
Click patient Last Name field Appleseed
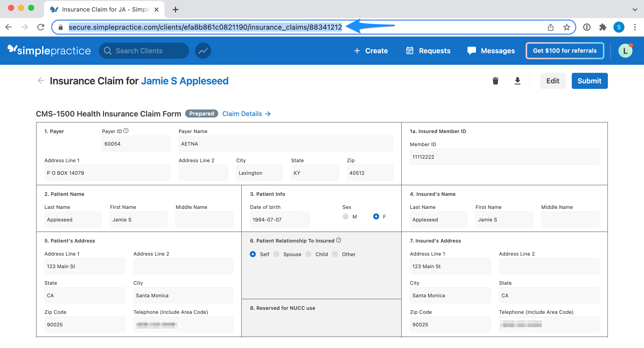[73, 219]
